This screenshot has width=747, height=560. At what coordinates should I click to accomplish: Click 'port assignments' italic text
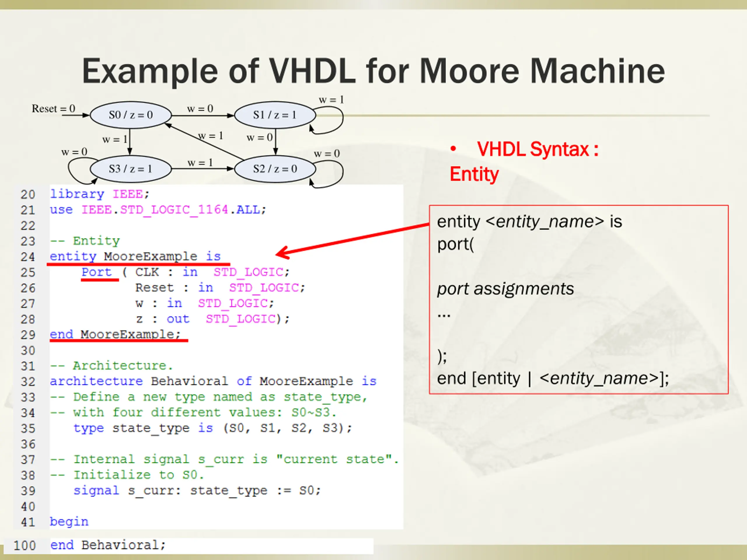(505, 289)
